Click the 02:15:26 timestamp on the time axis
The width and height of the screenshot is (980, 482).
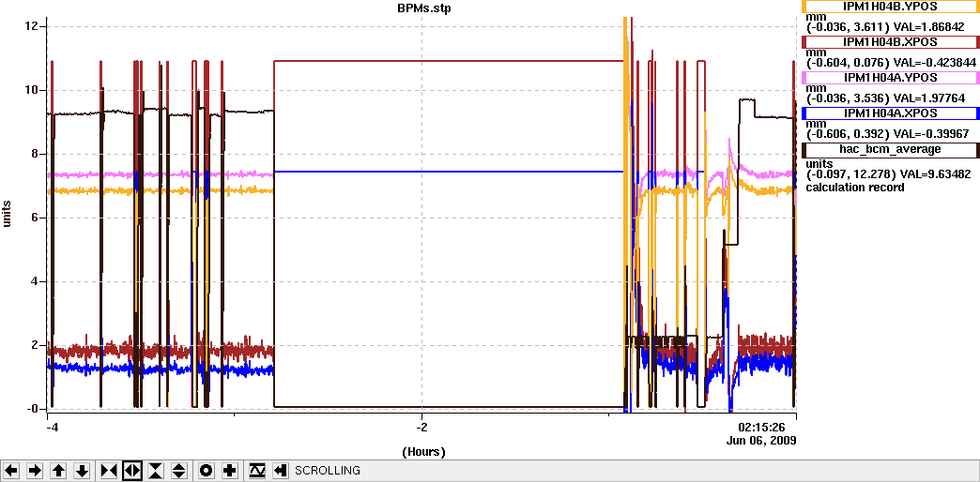point(761,428)
